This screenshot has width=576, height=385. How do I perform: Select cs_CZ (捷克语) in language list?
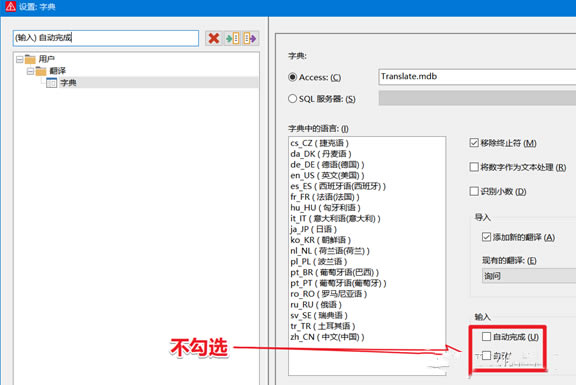pos(319,143)
